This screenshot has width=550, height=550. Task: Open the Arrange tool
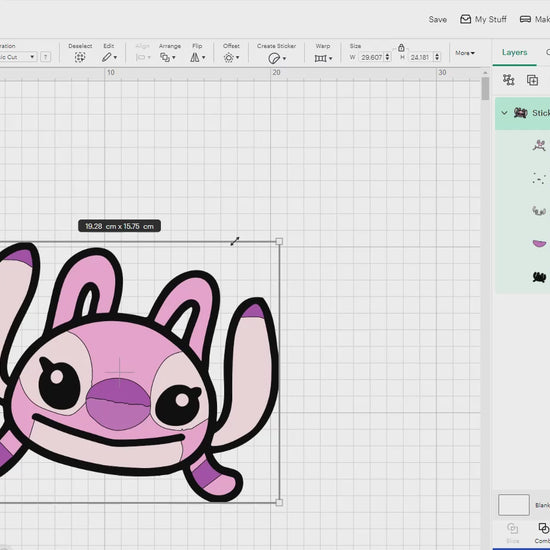[x=165, y=57]
